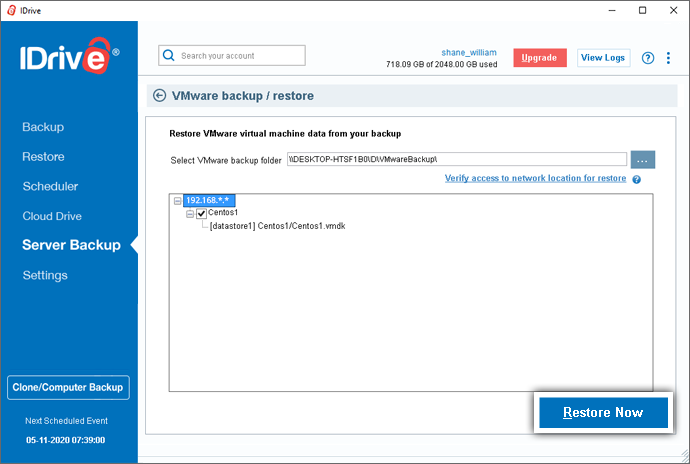Maximize the IDrive window
690x464 pixels.
[642, 10]
